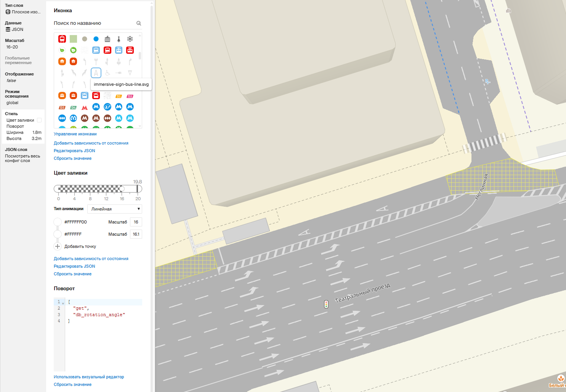
Task: Select the orange house icon
Action: pos(62,61)
